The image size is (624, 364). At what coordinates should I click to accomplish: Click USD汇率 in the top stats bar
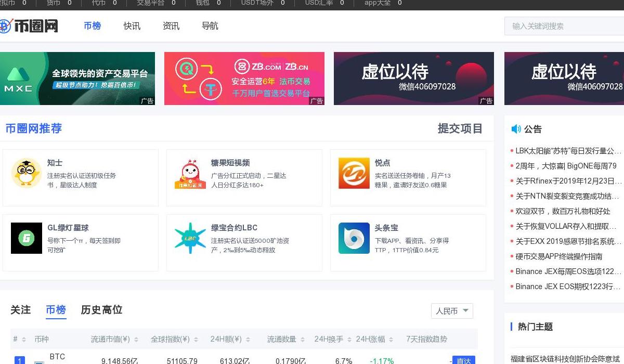tap(319, 3)
